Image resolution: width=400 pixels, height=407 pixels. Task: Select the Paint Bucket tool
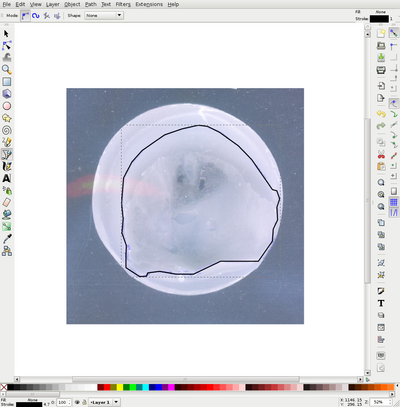pyautogui.click(x=7, y=214)
